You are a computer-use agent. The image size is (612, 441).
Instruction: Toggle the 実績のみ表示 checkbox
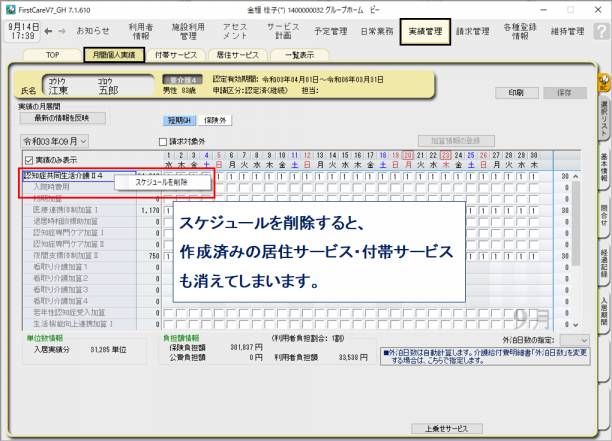tap(28, 159)
